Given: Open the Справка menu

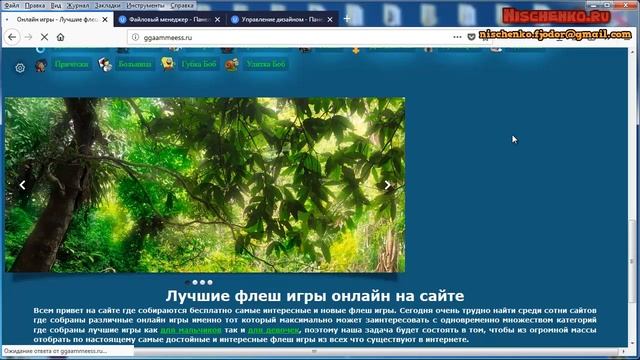Looking at the screenshot, I should [182, 5].
